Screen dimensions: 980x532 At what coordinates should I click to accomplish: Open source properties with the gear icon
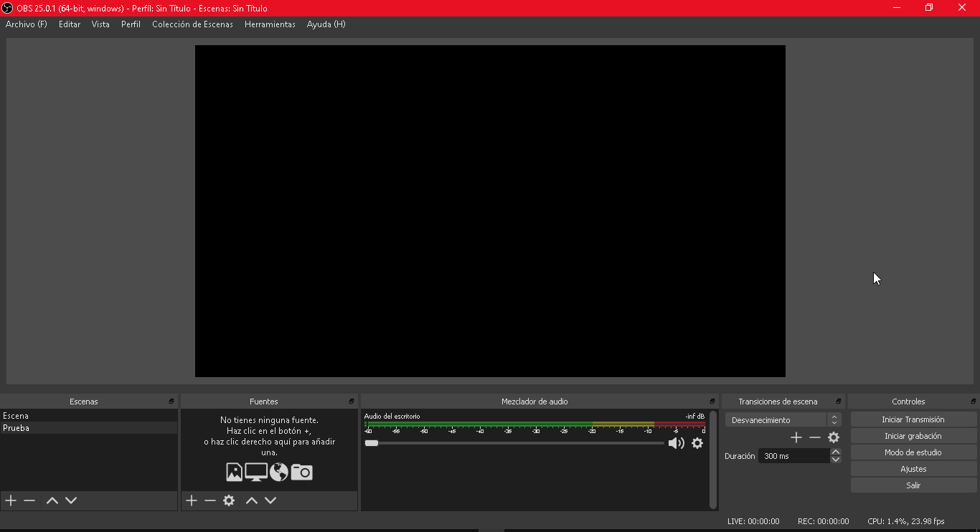(229, 500)
